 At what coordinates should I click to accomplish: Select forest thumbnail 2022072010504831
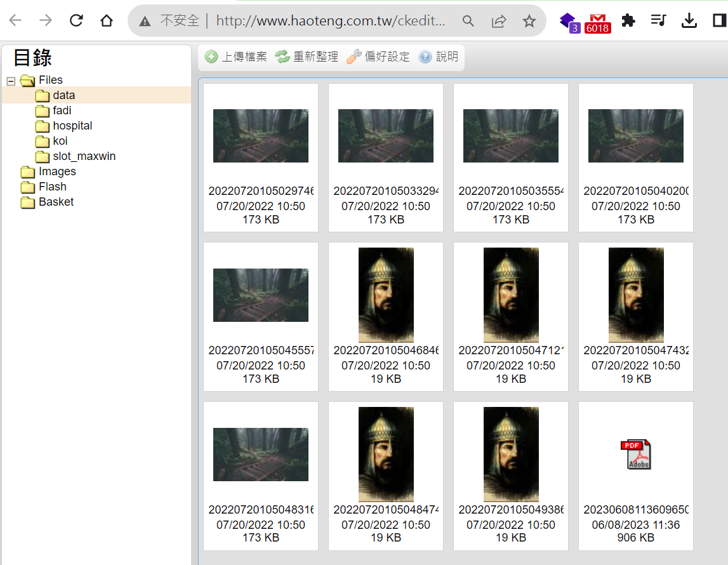coord(260,455)
